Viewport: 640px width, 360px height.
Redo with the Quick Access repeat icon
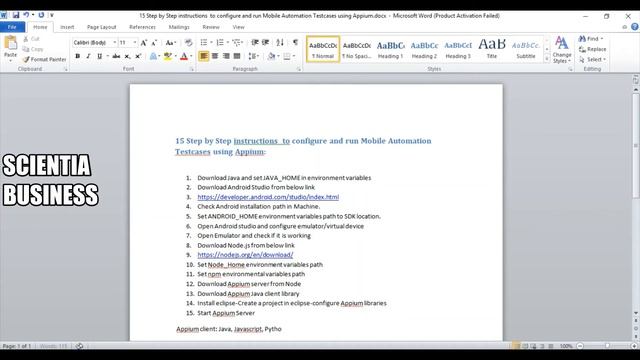point(41,15)
